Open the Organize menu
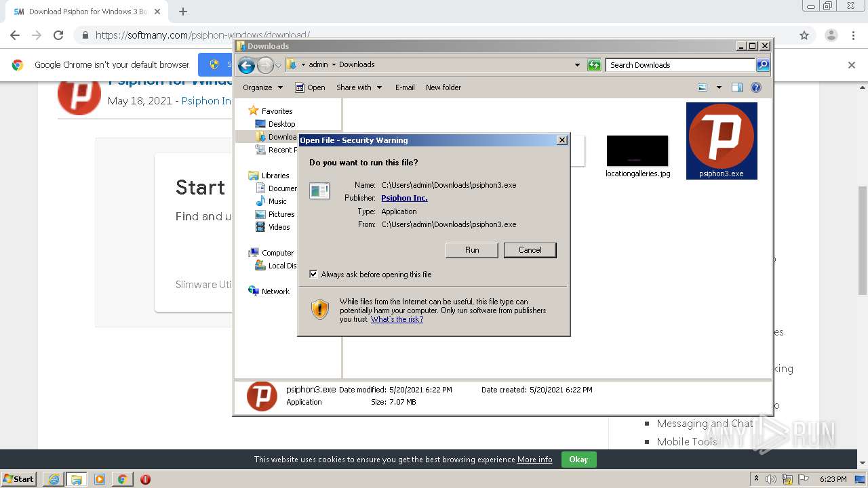The width and height of the screenshot is (868, 488). 262,87
